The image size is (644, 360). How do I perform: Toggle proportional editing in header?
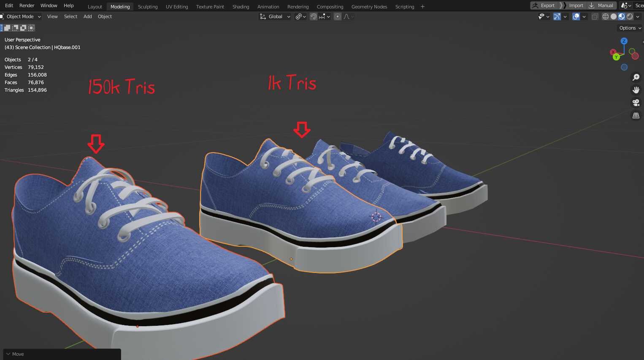click(337, 16)
